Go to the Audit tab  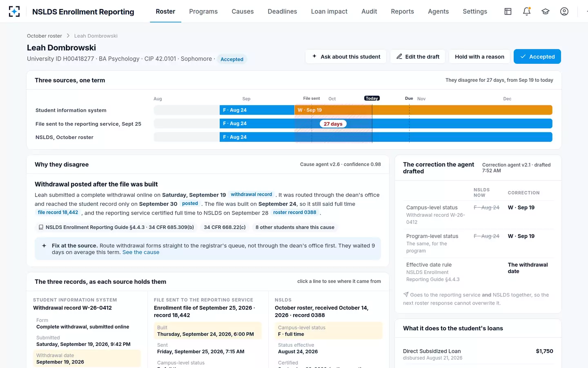tap(369, 11)
